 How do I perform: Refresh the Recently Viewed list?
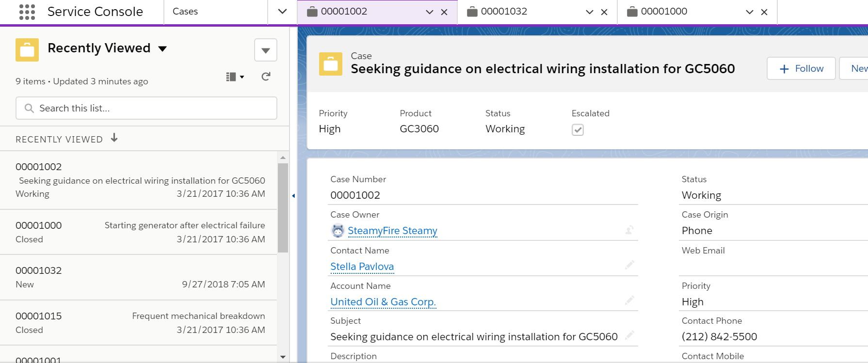coord(266,77)
